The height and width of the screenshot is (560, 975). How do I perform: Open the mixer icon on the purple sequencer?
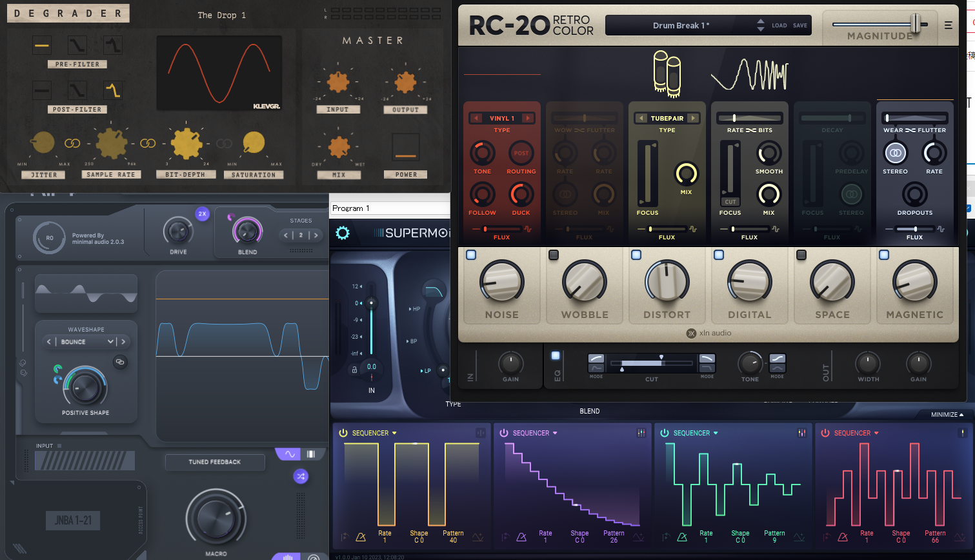click(x=641, y=433)
